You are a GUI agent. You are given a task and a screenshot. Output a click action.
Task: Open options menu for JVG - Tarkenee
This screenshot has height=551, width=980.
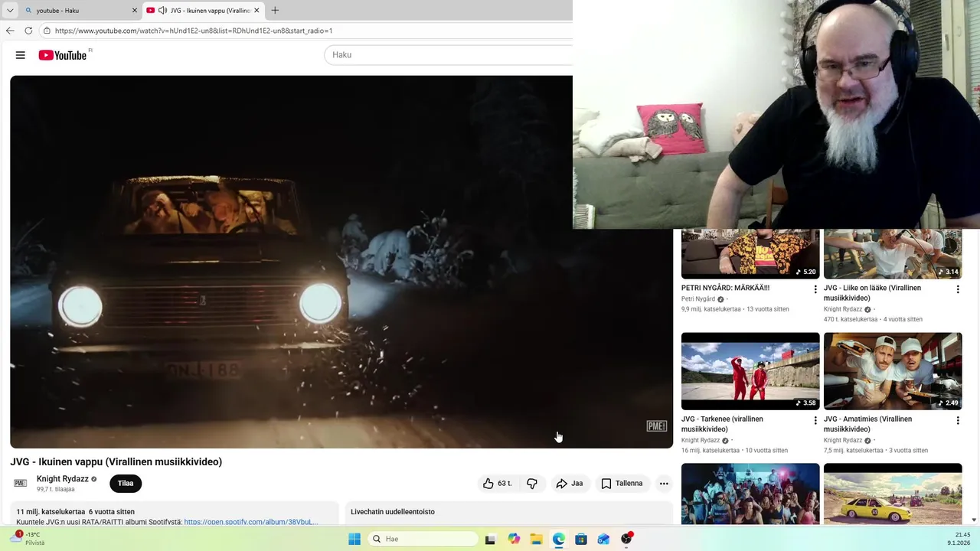815,420
